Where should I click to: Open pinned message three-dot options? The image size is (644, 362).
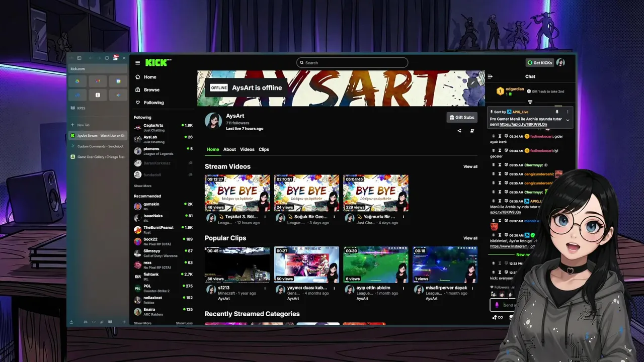click(568, 112)
